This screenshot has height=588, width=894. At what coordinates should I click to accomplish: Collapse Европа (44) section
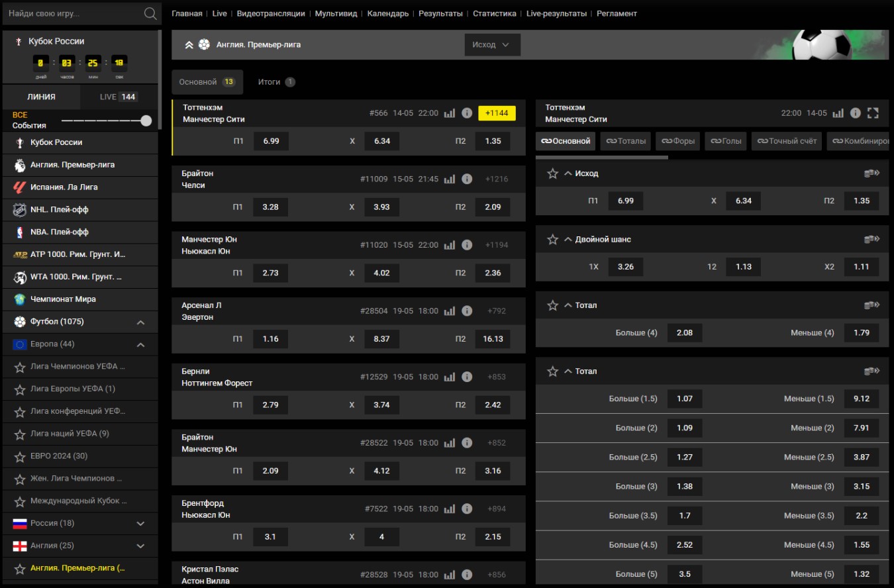click(x=141, y=345)
